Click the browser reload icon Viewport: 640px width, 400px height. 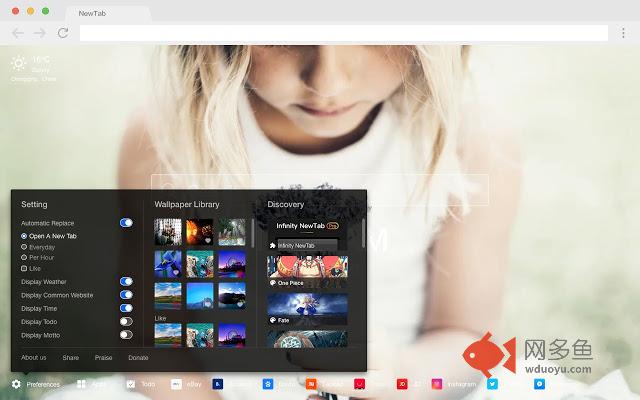pos(63,33)
